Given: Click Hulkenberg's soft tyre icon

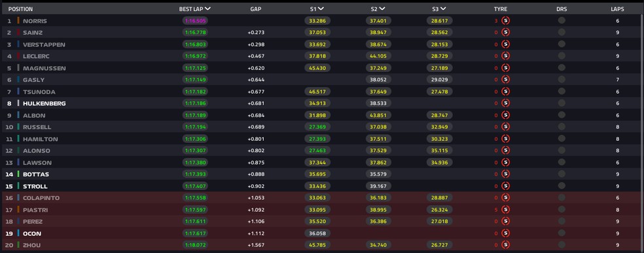Looking at the screenshot, I should pyautogui.click(x=506, y=104).
